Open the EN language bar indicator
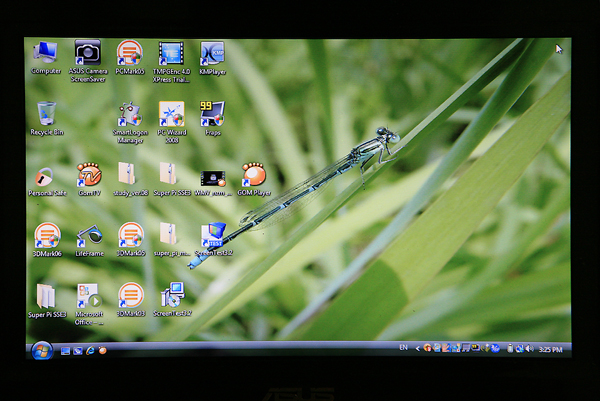Screen dimensions: 600x401 (x=403, y=347)
